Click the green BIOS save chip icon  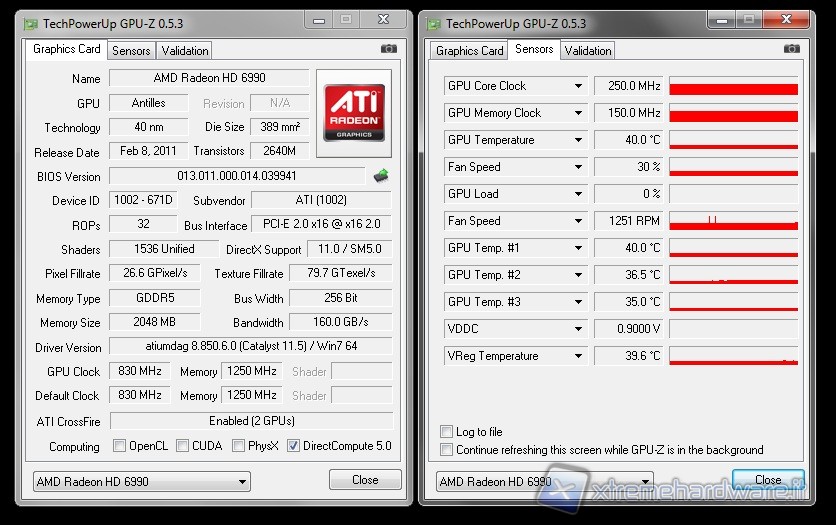click(x=381, y=176)
